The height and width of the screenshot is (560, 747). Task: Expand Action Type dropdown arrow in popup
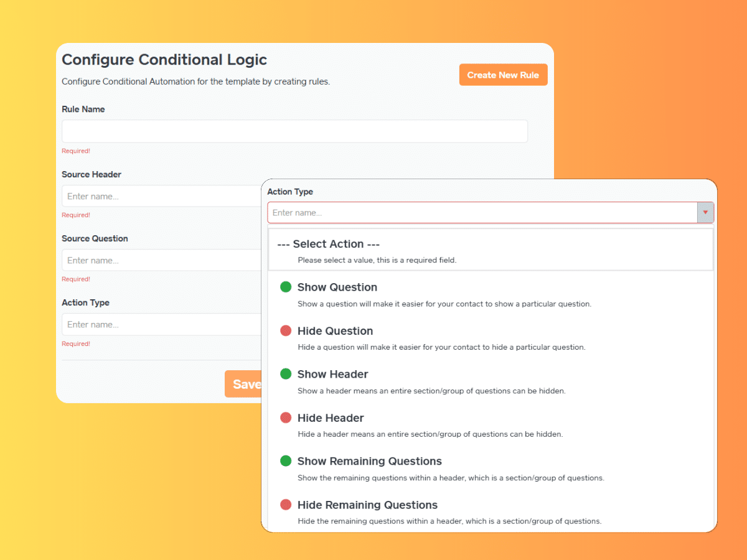tap(705, 213)
